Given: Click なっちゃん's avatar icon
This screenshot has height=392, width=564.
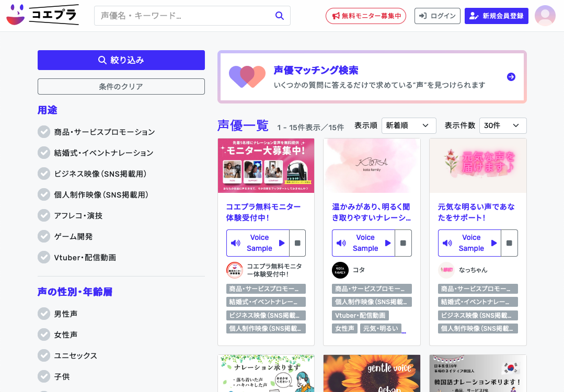Looking at the screenshot, I should pyautogui.click(x=446, y=270).
